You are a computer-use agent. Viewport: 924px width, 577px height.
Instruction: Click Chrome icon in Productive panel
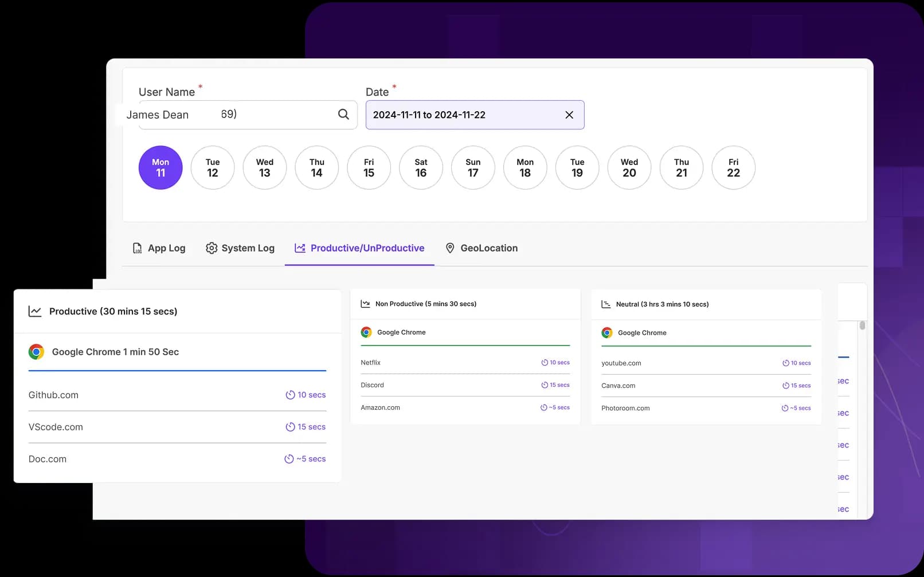click(x=36, y=352)
